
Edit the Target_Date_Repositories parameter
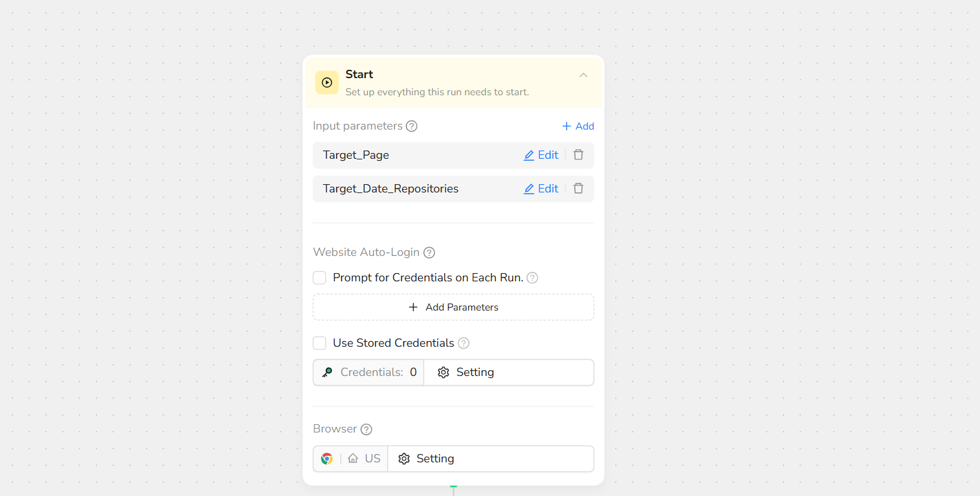coord(540,189)
